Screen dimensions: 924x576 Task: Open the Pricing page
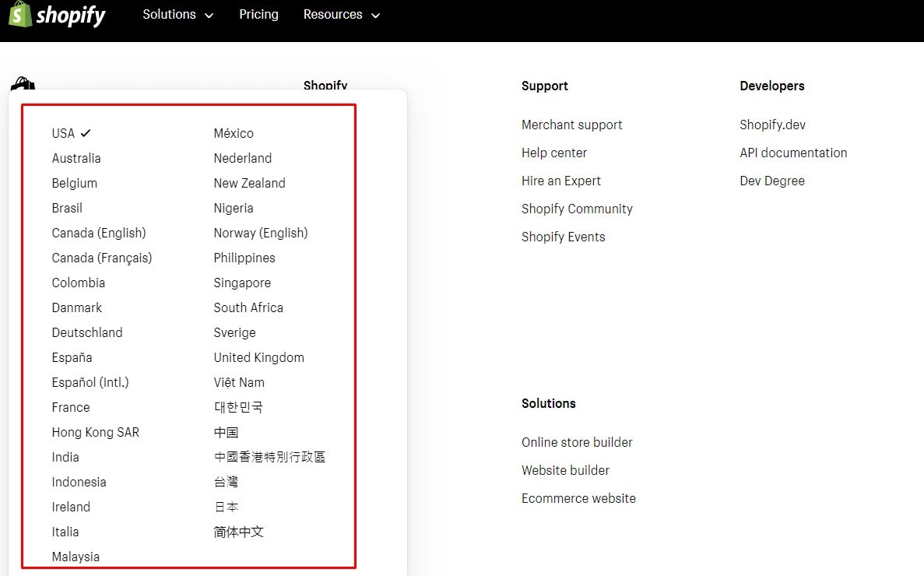[x=258, y=14]
